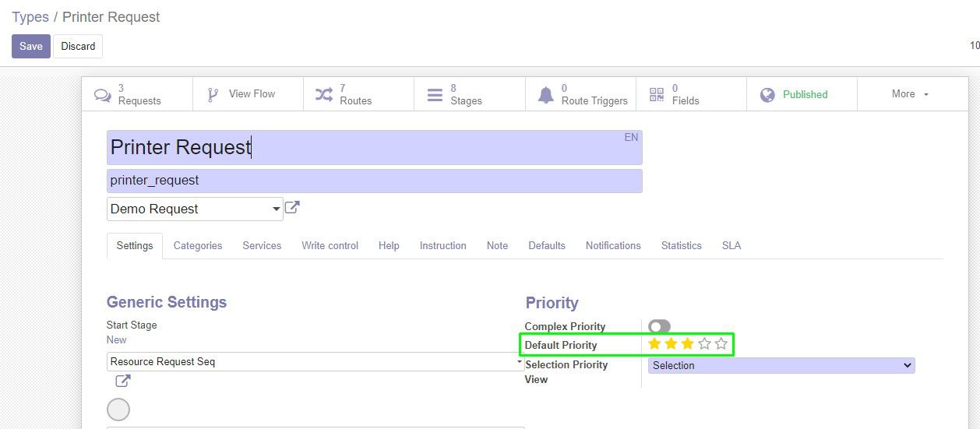Set Default Priority to two stars

coord(671,343)
